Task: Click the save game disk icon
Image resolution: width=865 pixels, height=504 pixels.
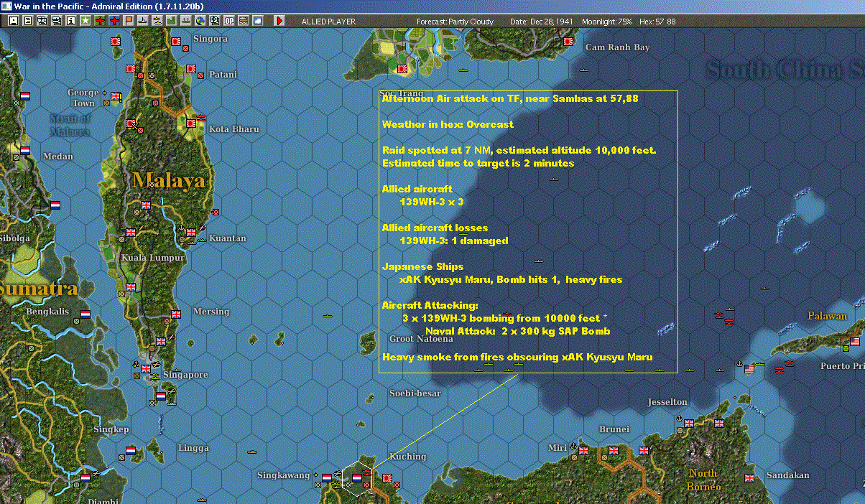Action: click(14, 21)
